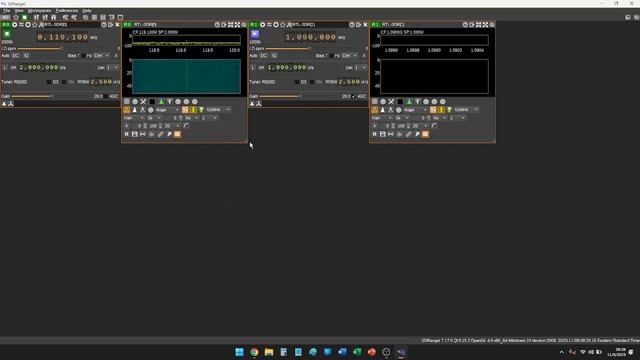
Task: Click the green peak icon in R0 spectrum controls
Action: click(162, 102)
